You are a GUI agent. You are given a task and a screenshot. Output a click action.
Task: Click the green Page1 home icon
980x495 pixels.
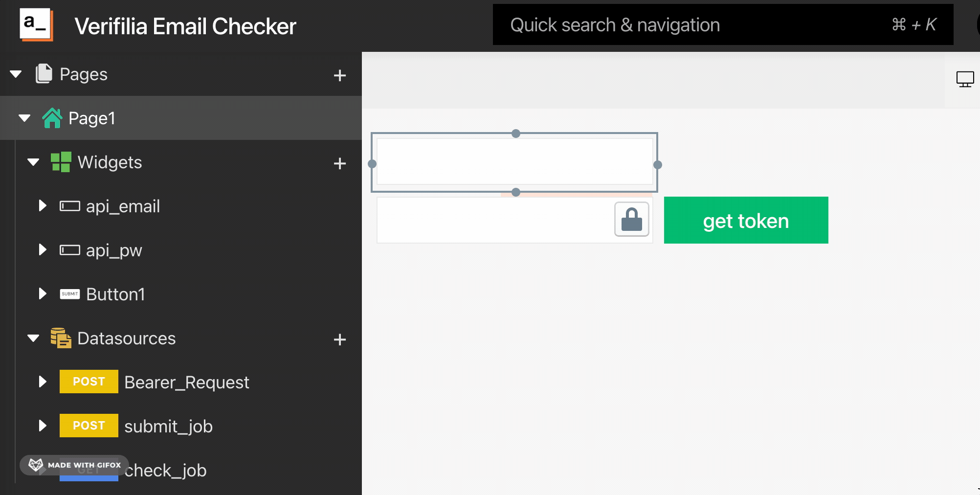pyautogui.click(x=52, y=118)
